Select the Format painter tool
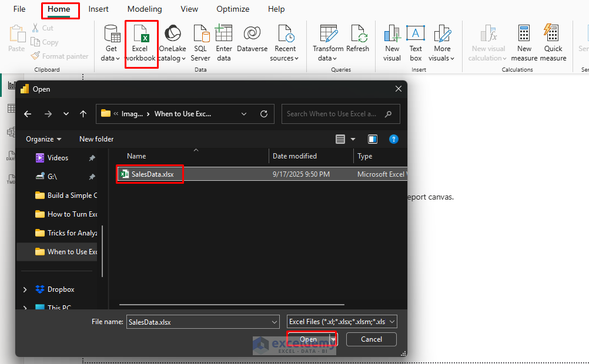The height and width of the screenshot is (364, 589). [x=60, y=56]
